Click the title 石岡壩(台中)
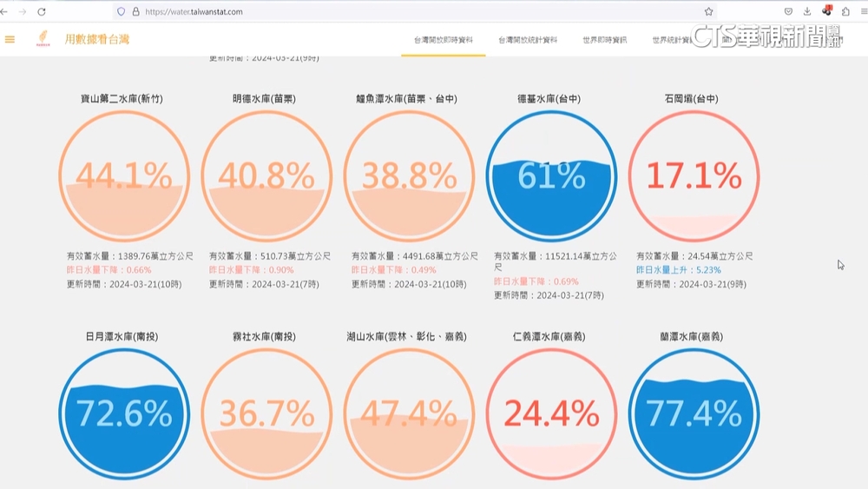The image size is (868, 489). point(692,98)
